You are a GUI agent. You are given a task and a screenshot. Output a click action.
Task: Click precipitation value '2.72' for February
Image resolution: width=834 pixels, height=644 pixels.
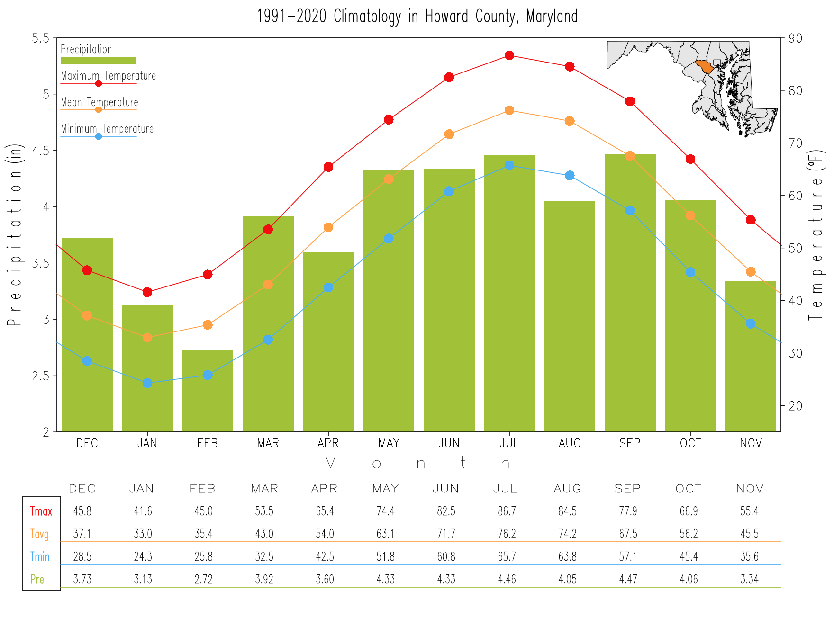(x=203, y=580)
